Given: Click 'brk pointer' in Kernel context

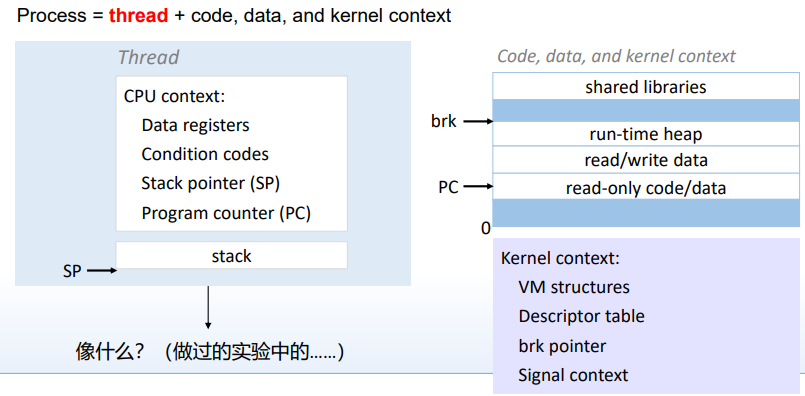Looking at the screenshot, I should coord(562,346).
